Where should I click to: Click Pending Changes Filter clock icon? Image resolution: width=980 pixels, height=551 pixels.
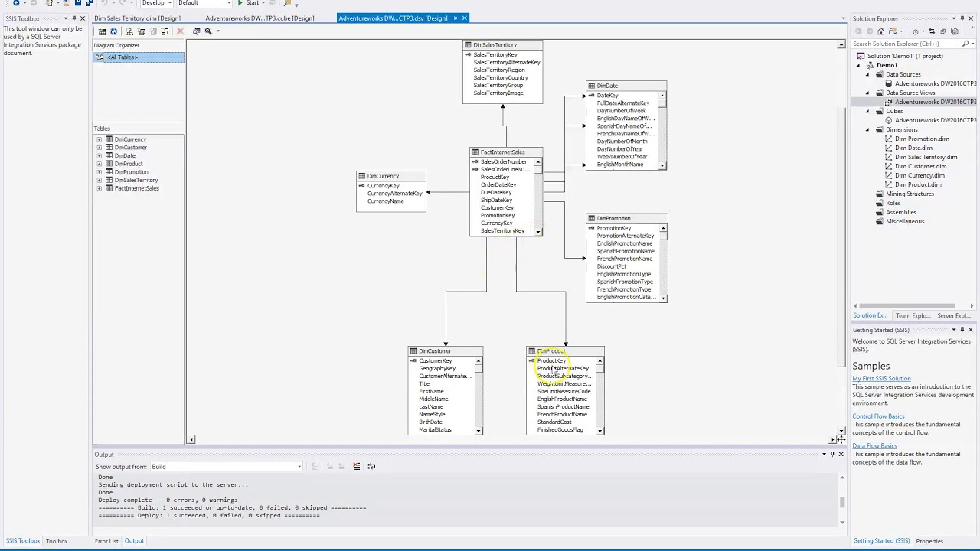915,31
